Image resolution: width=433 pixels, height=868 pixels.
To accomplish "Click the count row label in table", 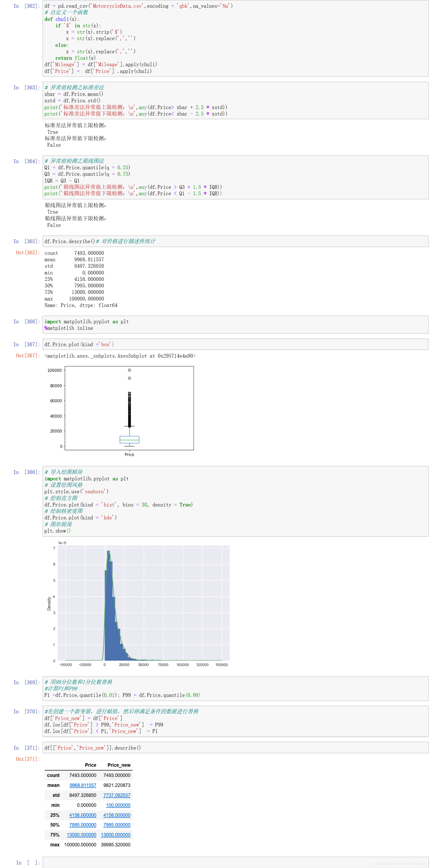I will tap(53, 775).
